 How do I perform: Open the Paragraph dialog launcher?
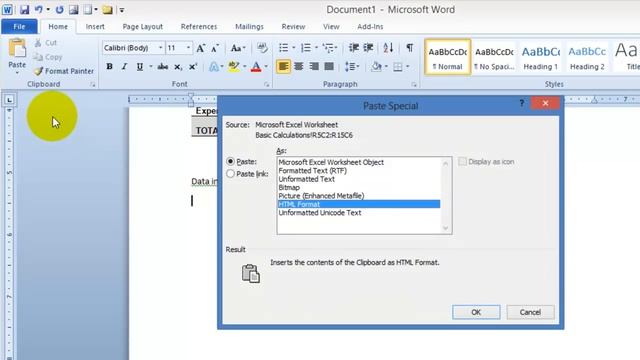pyautogui.click(x=414, y=84)
